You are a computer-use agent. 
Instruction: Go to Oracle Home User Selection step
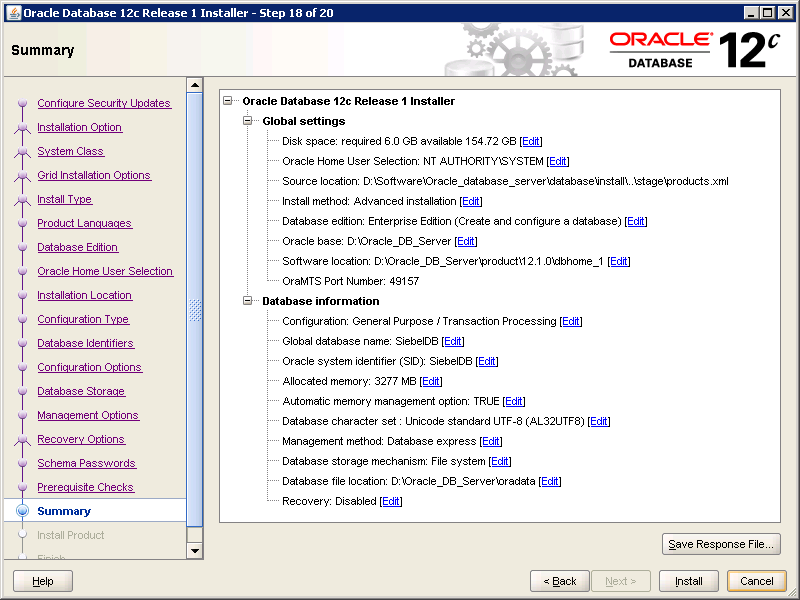click(x=105, y=271)
